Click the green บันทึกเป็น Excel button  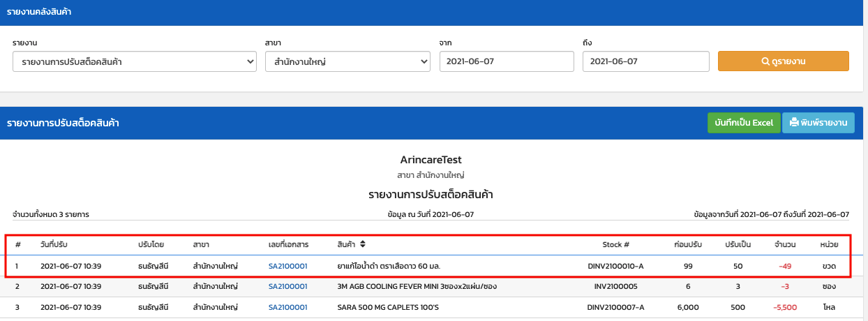(x=744, y=123)
